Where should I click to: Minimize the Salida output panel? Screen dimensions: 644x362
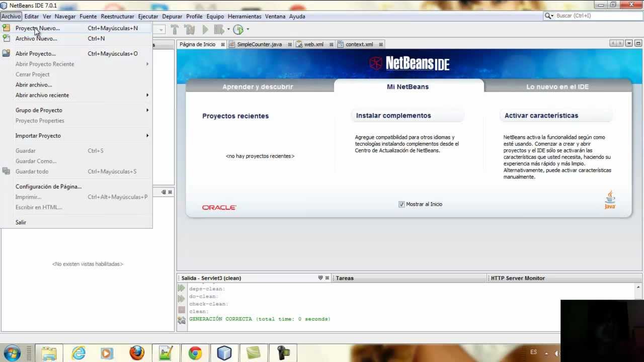(x=320, y=278)
